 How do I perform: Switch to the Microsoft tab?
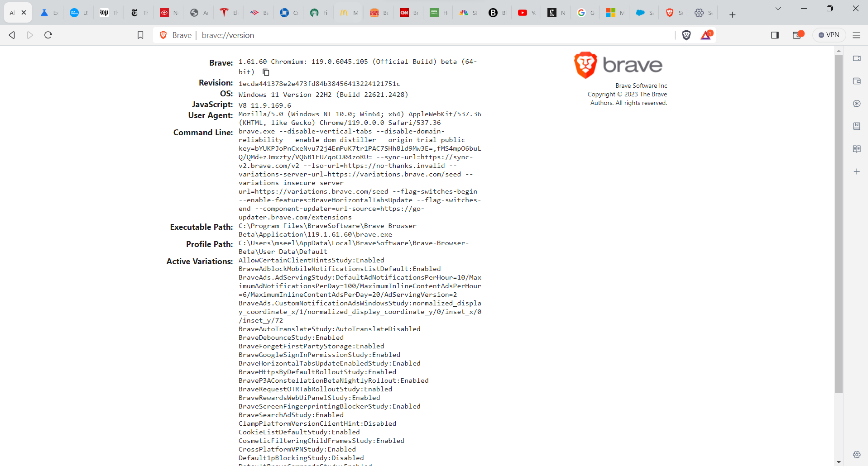[615, 13]
